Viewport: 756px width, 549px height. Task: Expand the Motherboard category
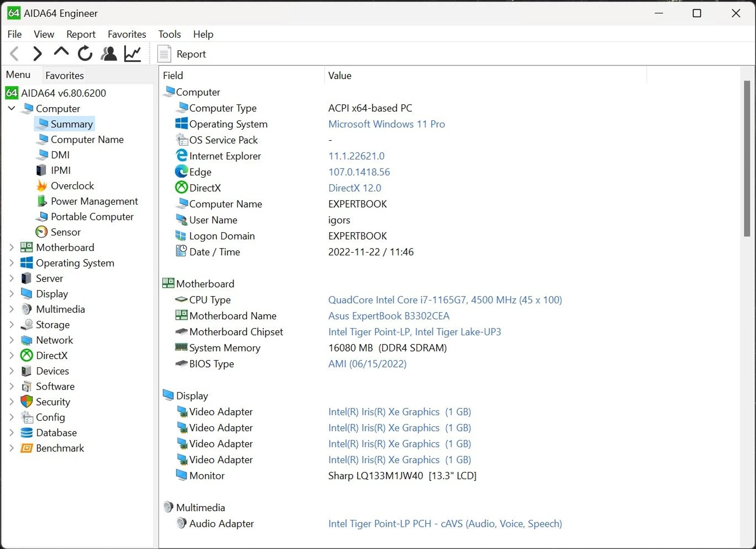11,247
